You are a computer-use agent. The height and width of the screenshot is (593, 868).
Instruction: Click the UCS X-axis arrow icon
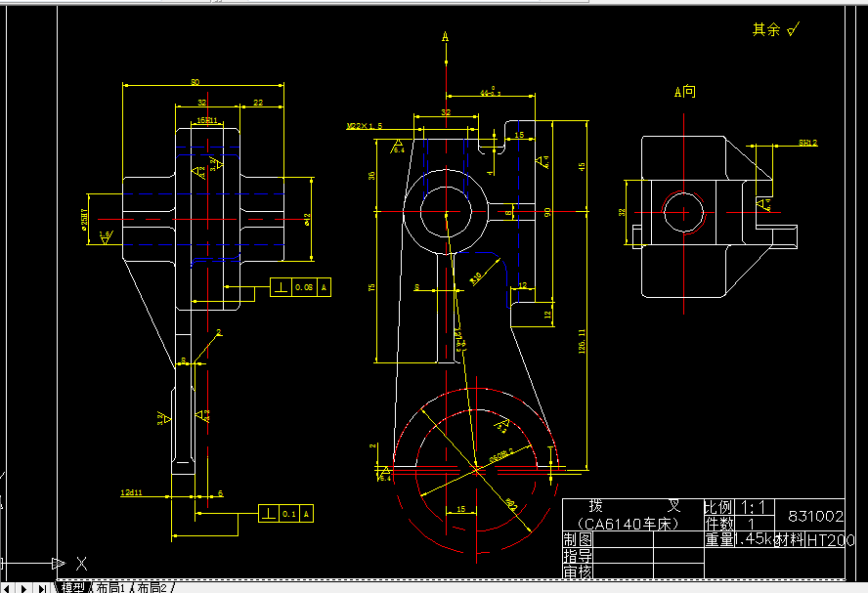coord(58,563)
